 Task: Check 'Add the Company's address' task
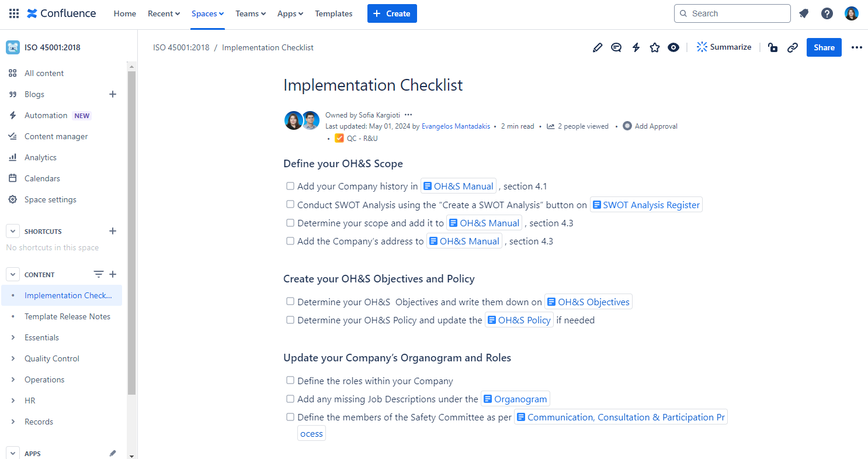tap(290, 240)
